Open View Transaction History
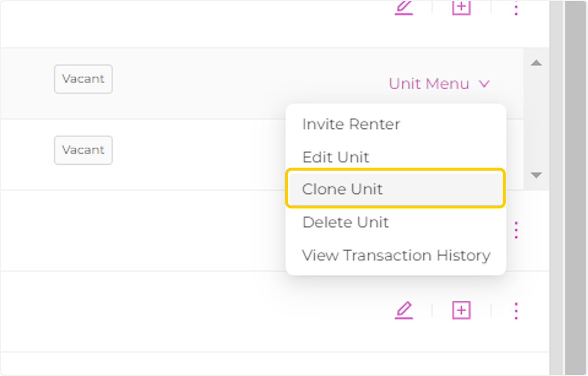Viewport: 588px width, 376px height. pyautogui.click(x=396, y=255)
